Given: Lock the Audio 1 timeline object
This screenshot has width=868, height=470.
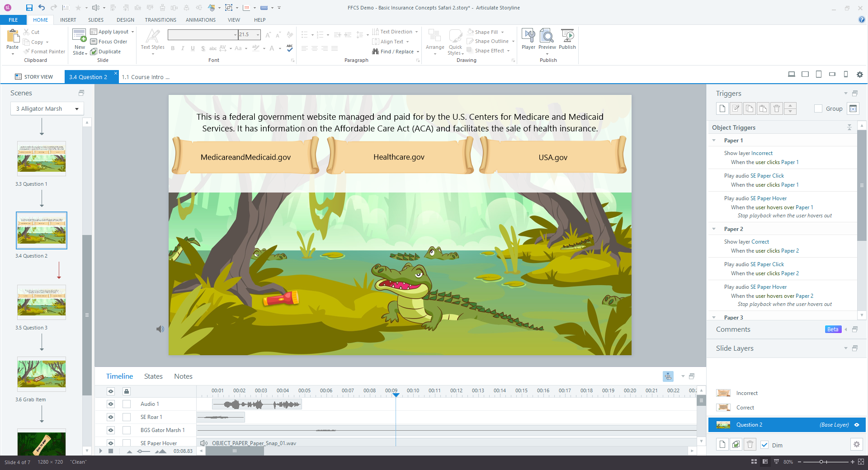Looking at the screenshot, I should tap(127, 404).
